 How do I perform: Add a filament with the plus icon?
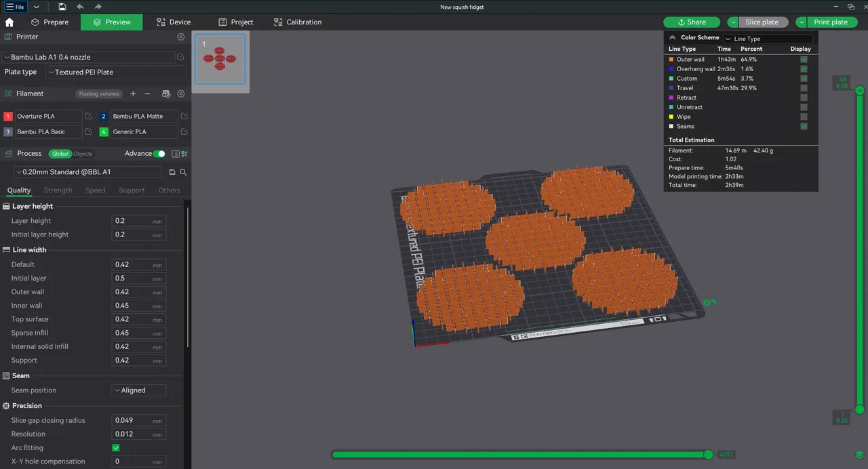coord(133,94)
